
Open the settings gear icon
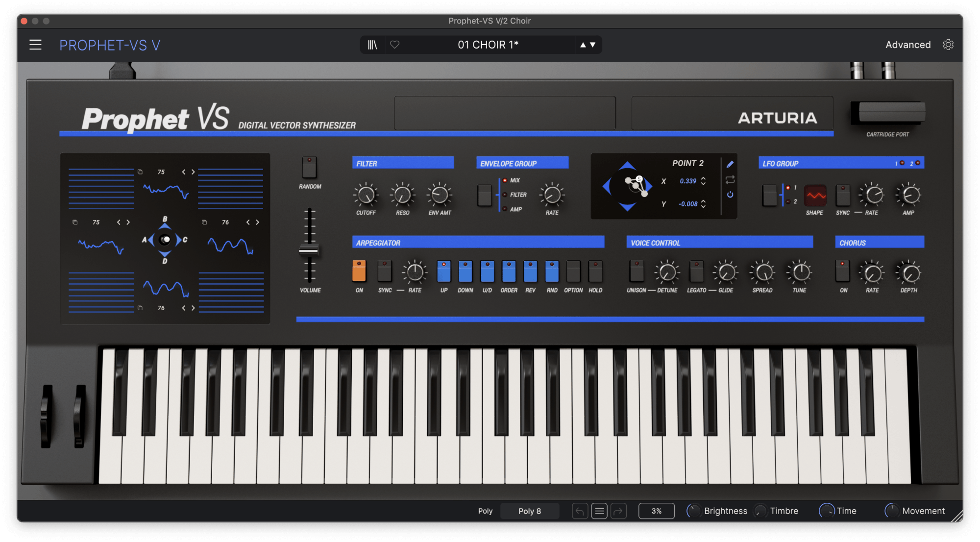point(948,45)
